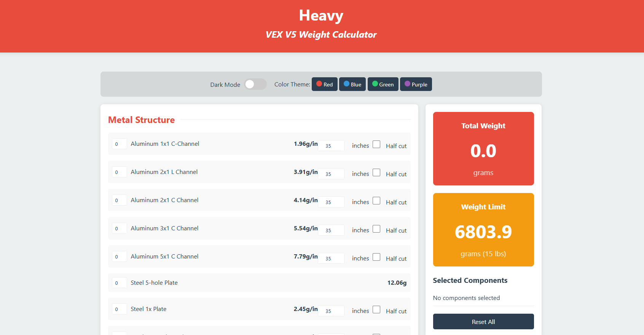Click the 'Steel 5-hole Plate' label
This screenshot has width=644, height=335.
coord(154,283)
